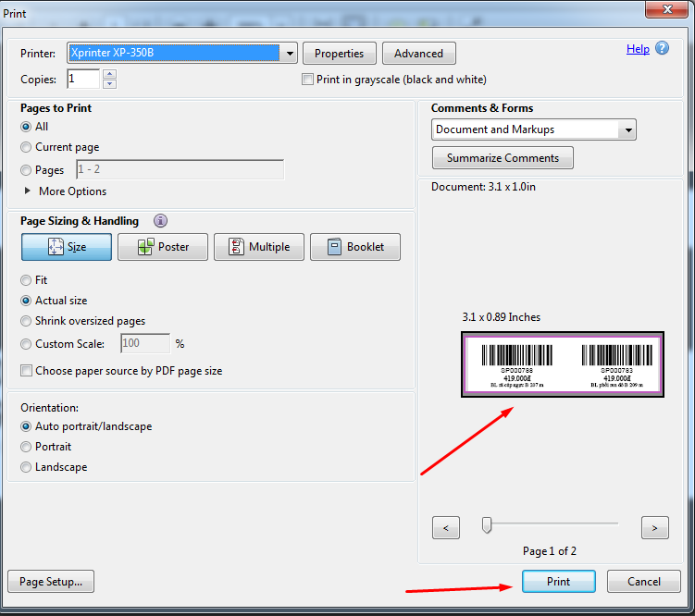
Task: Open Comments & Forms dropdown list
Action: [x=628, y=129]
